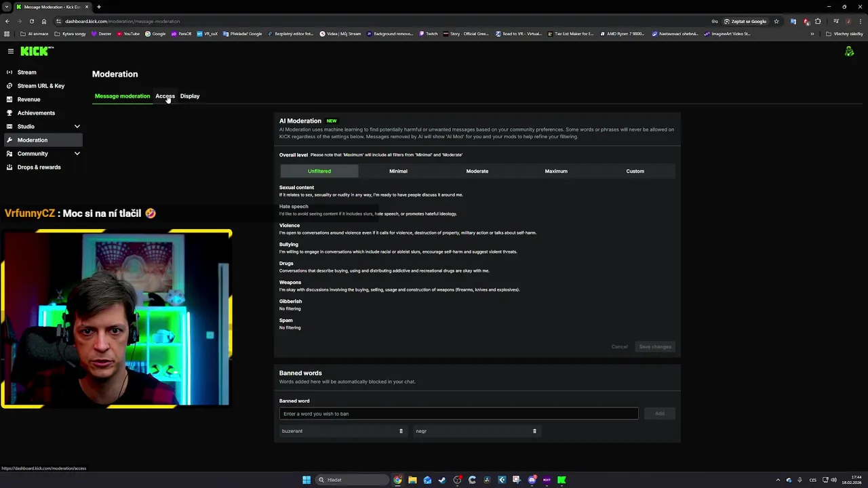Viewport: 868px width, 488px height.
Task: Delete banned word 'buzerant' with trash icon
Action: pyautogui.click(x=401, y=431)
